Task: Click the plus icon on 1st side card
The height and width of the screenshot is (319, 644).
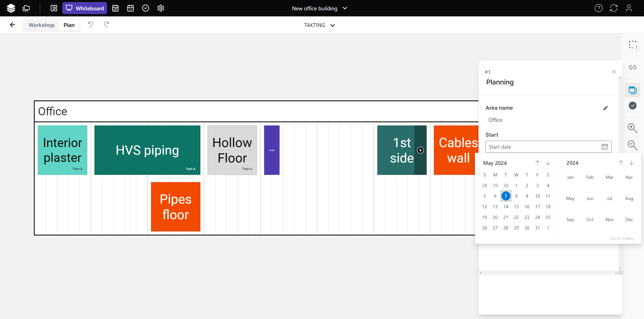Action: click(420, 150)
